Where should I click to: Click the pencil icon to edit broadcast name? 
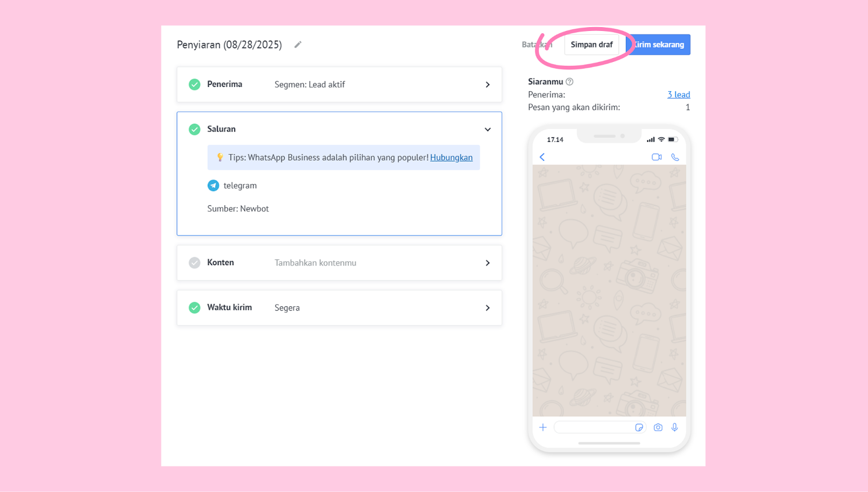[x=298, y=45]
